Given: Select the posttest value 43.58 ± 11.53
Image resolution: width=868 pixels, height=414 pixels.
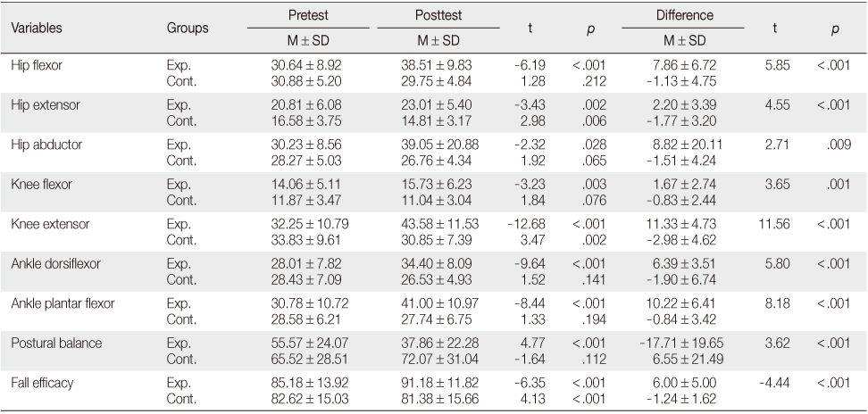Looking at the screenshot, I should coord(439,224).
